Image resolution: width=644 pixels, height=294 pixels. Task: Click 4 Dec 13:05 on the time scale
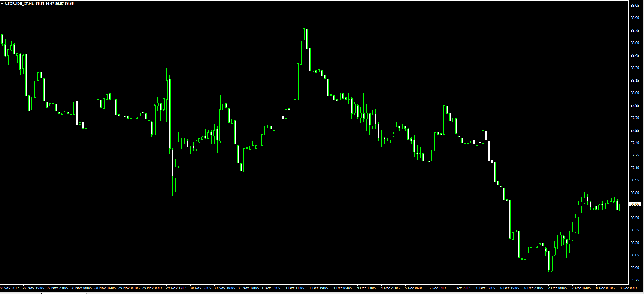(366, 288)
